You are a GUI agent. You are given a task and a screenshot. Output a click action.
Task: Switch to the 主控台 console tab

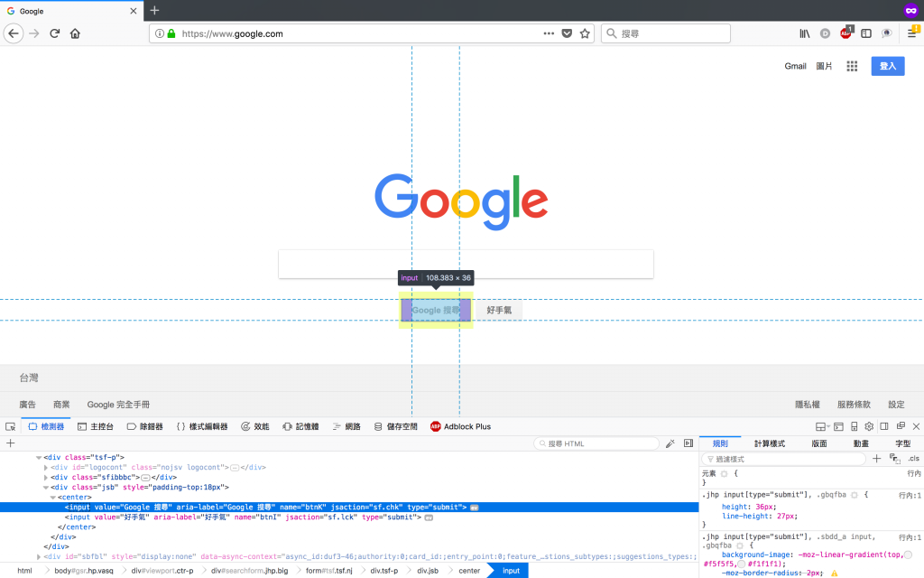[96, 426]
